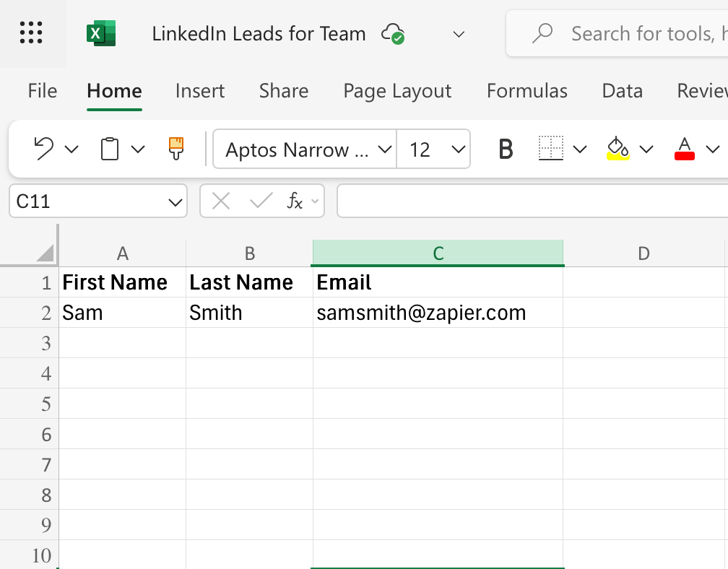Click the Search for tools field
The image size is (728, 569).
(x=617, y=33)
